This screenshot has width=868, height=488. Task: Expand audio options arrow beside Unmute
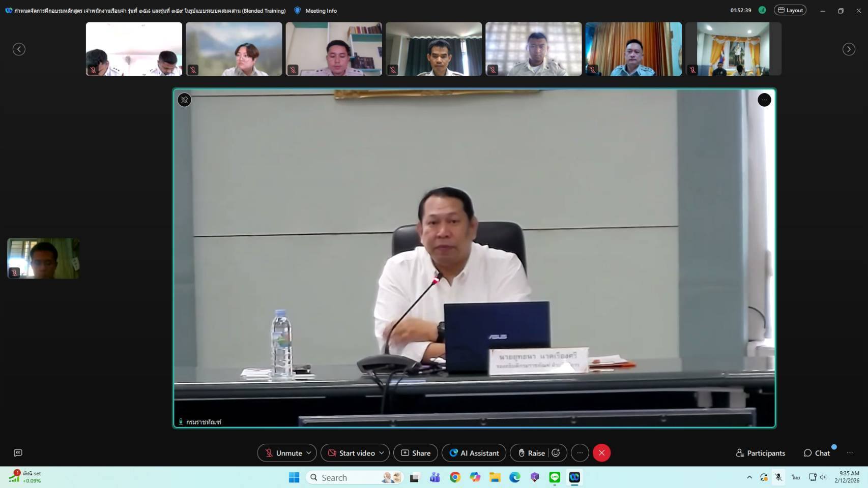[309, 453]
